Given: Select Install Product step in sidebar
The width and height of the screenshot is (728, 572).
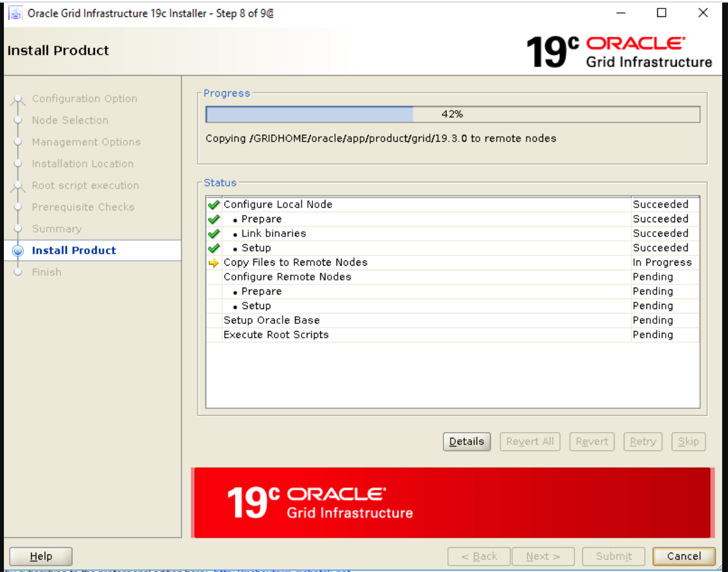Looking at the screenshot, I should 74,251.
